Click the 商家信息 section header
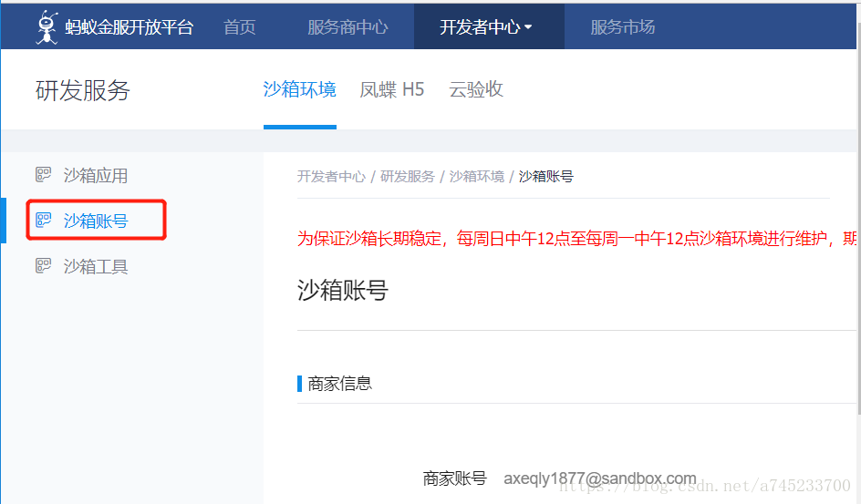Image resolution: width=861 pixels, height=504 pixels. point(339,384)
